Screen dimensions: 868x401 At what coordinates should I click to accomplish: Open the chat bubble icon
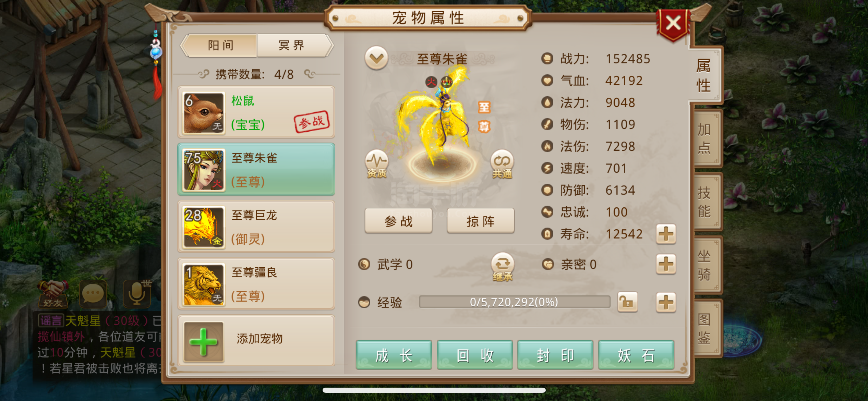click(93, 293)
